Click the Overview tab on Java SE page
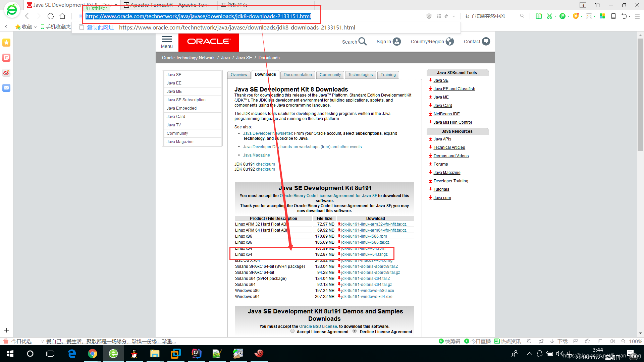This screenshot has height=362, width=644. tap(239, 74)
